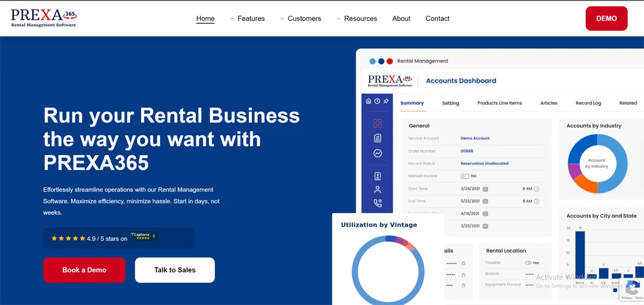Click the user profile icon in sidebar
This screenshot has width=644, height=305.
click(377, 190)
